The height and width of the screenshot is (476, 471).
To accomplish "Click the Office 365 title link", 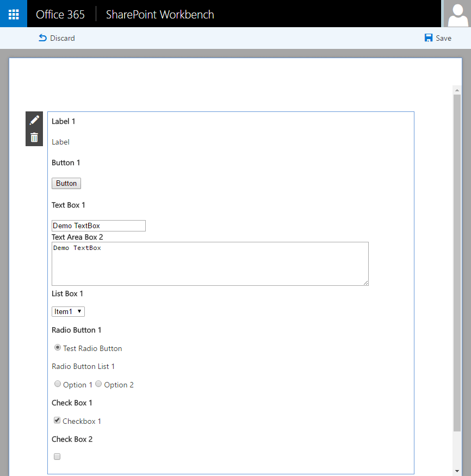I will (x=60, y=14).
